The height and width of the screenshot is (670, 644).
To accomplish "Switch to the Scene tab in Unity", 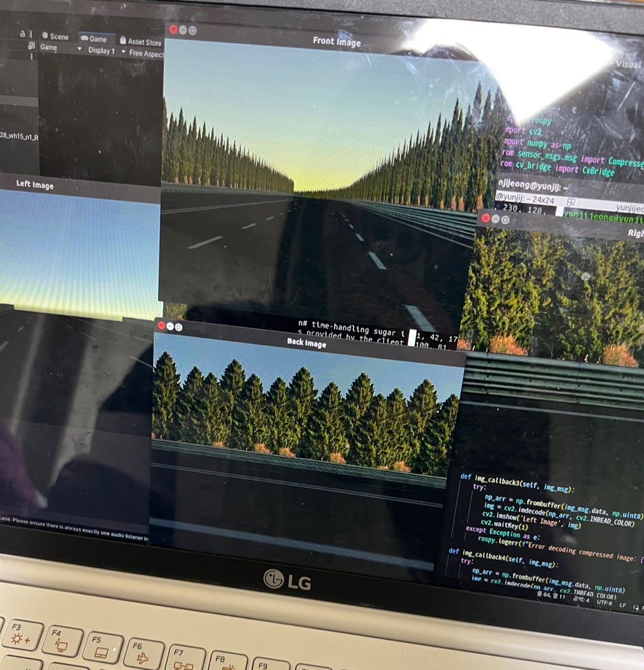I will click(55, 36).
